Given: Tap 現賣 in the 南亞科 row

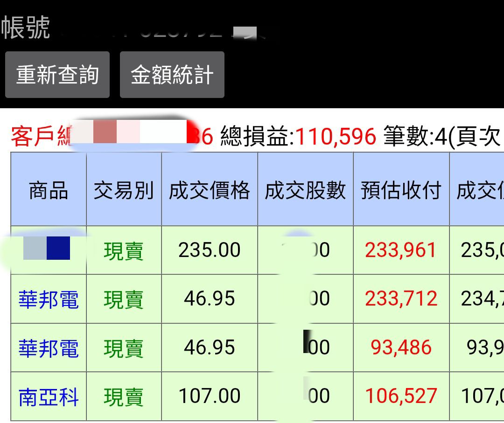Looking at the screenshot, I should [124, 397].
